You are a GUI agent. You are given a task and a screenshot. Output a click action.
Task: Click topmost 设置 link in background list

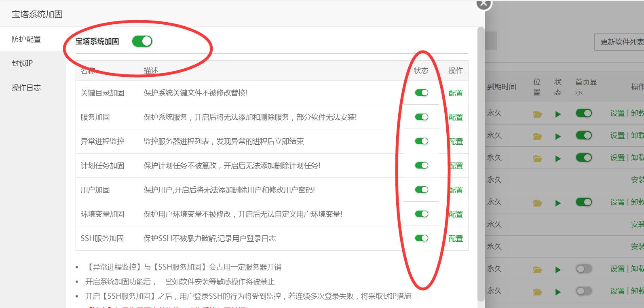pyautogui.click(x=617, y=113)
